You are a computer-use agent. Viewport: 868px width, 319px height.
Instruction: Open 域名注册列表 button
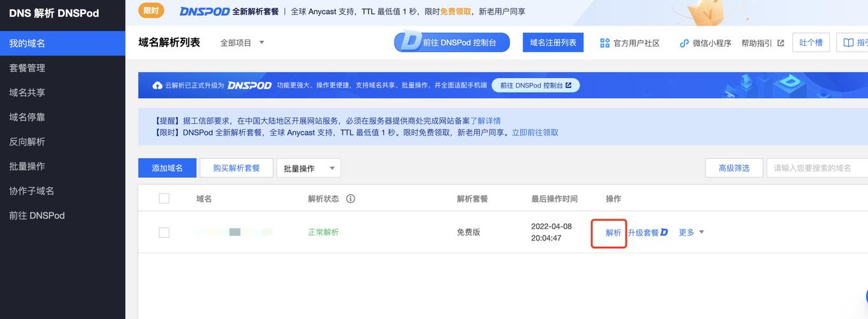pyautogui.click(x=553, y=42)
